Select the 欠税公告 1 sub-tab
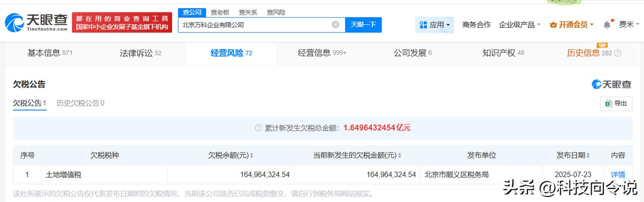Screen dimensions: 644x202 (x=30, y=103)
